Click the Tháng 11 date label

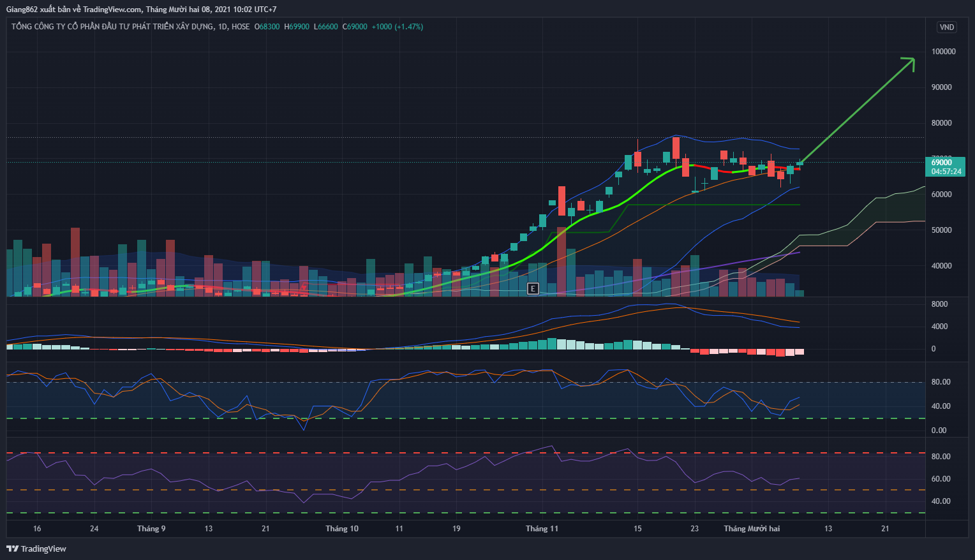[542, 529]
